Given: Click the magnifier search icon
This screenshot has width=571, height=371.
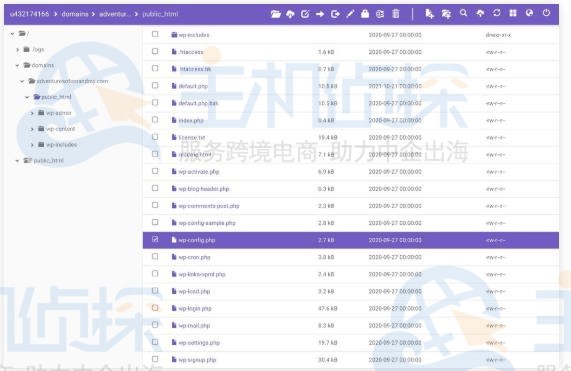Looking at the screenshot, I should [463, 13].
